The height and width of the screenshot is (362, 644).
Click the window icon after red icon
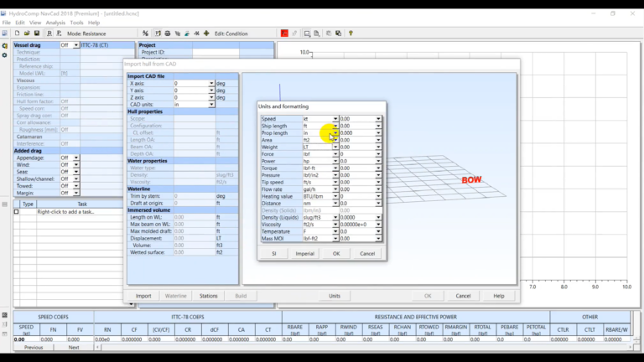[307, 34]
